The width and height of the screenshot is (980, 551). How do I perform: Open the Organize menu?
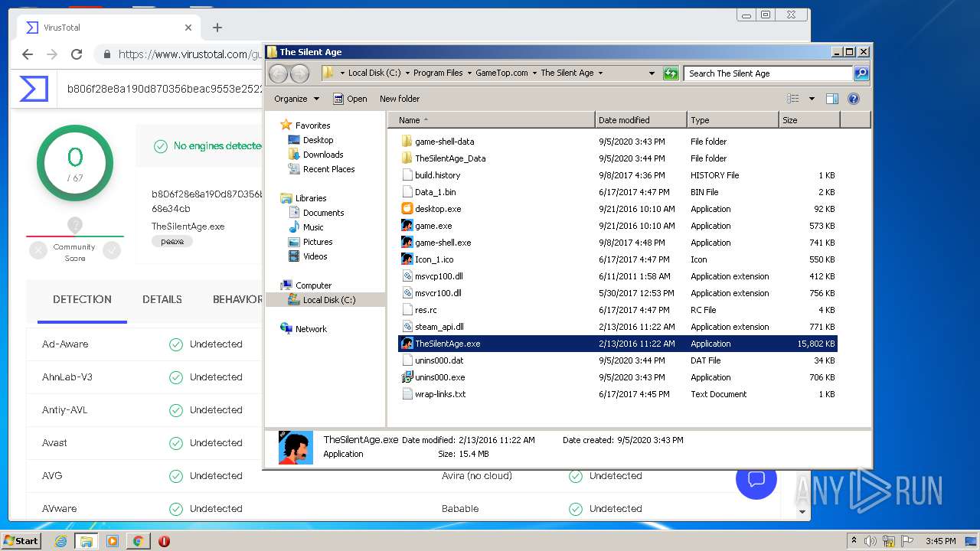coord(296,99)
